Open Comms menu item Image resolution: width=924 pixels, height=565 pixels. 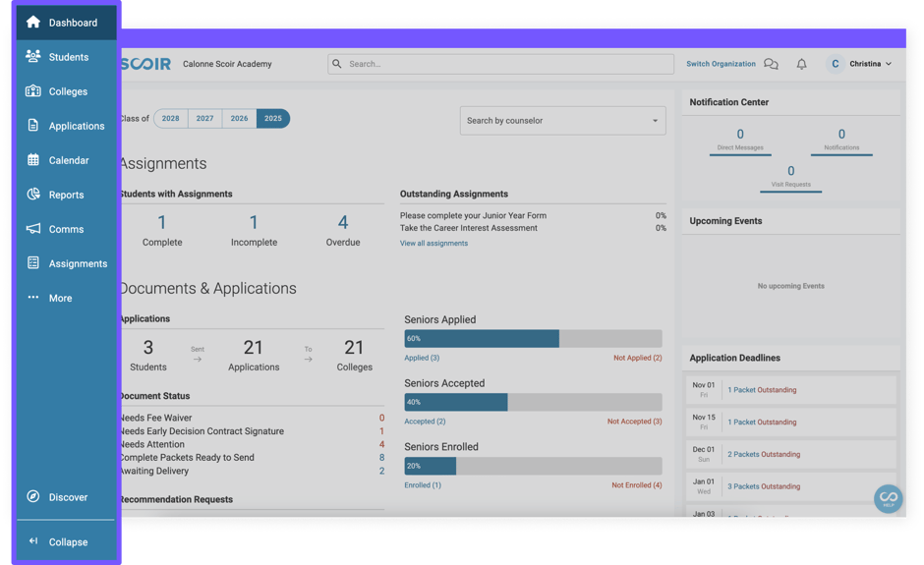(x=66, y=229)
